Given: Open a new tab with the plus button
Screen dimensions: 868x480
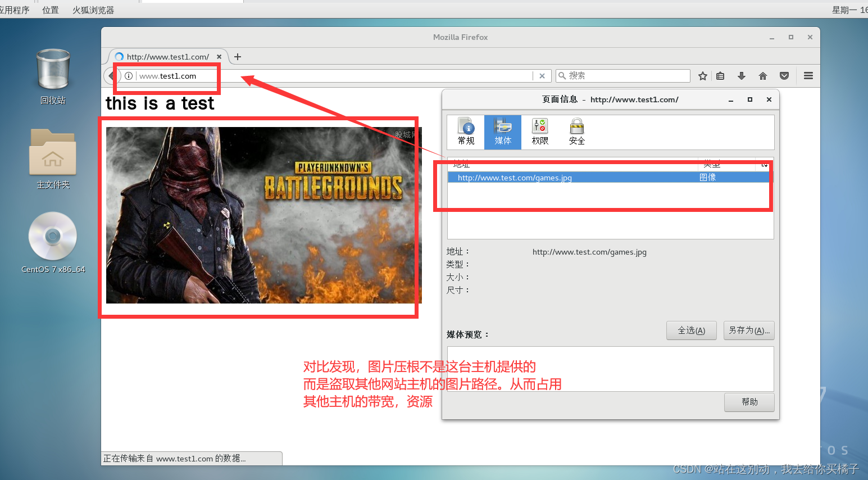Looking at the screenshot, I should coord(238,57).
